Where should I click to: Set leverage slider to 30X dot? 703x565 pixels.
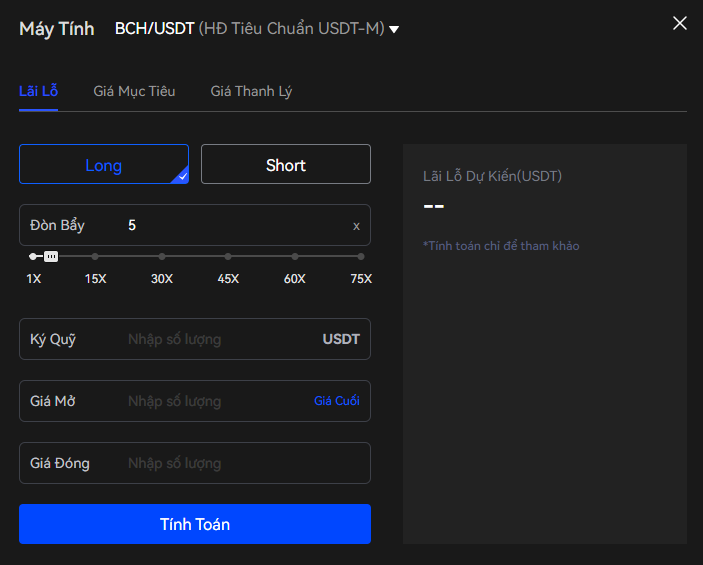(x=162, y=256)
